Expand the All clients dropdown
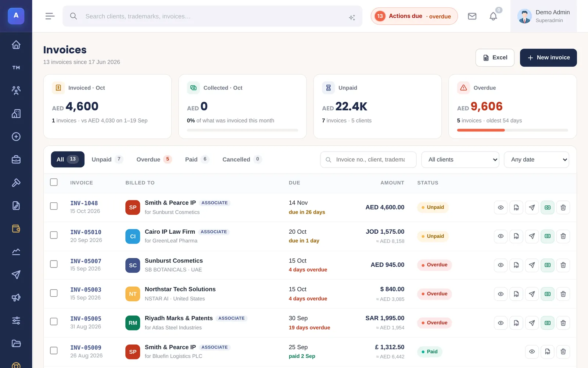 coord(460,160)
